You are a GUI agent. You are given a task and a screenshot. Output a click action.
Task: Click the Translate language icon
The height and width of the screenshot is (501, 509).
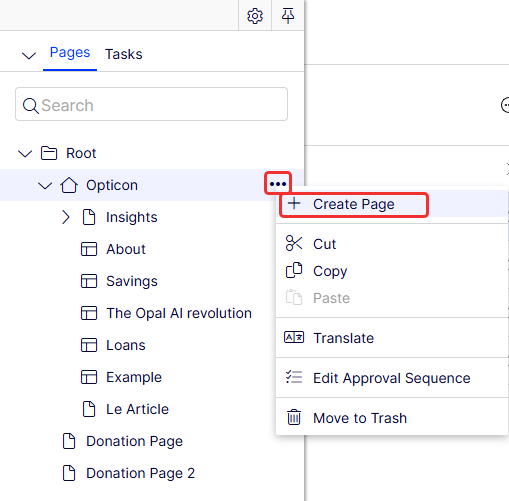point(294,337)
